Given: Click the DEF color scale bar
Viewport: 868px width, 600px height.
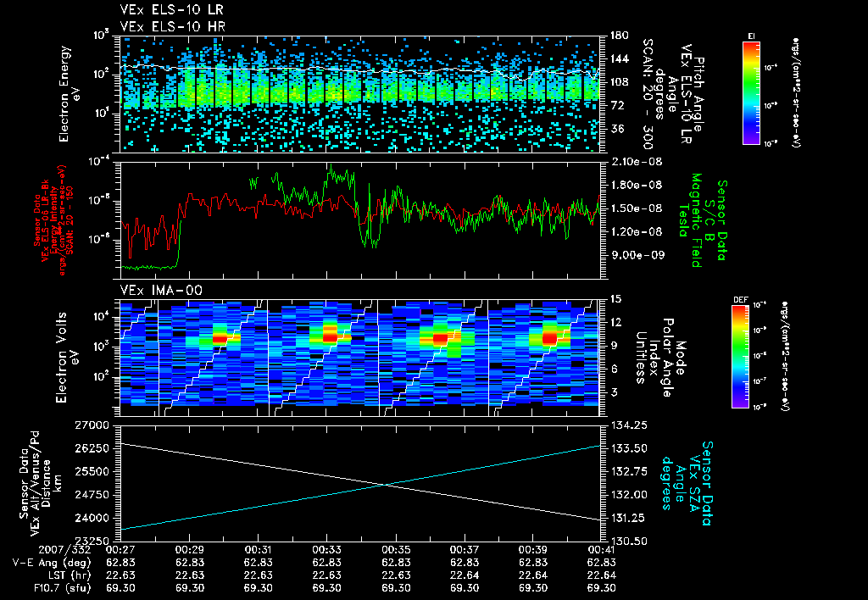Looking at the screenshot, I should point(740,357).
